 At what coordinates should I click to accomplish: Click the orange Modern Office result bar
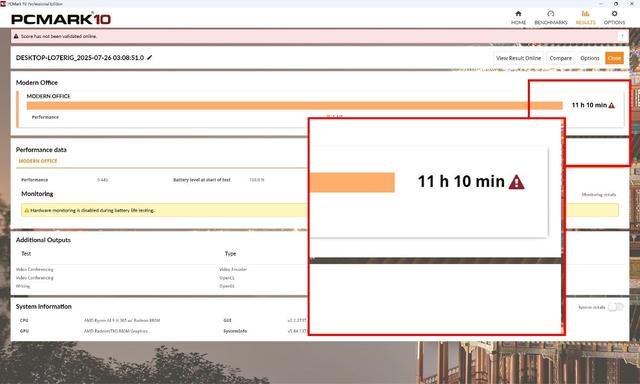coord(294,106)
